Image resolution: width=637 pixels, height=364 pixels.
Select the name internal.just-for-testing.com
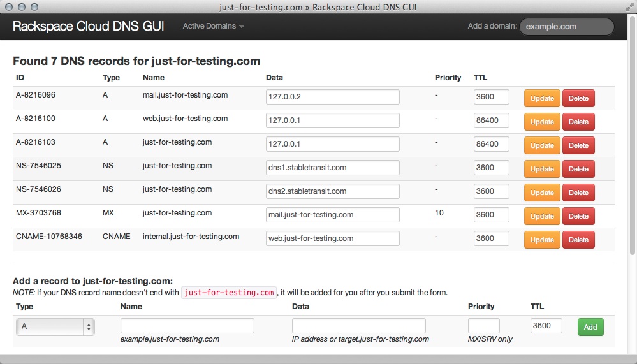coord(191,237)
